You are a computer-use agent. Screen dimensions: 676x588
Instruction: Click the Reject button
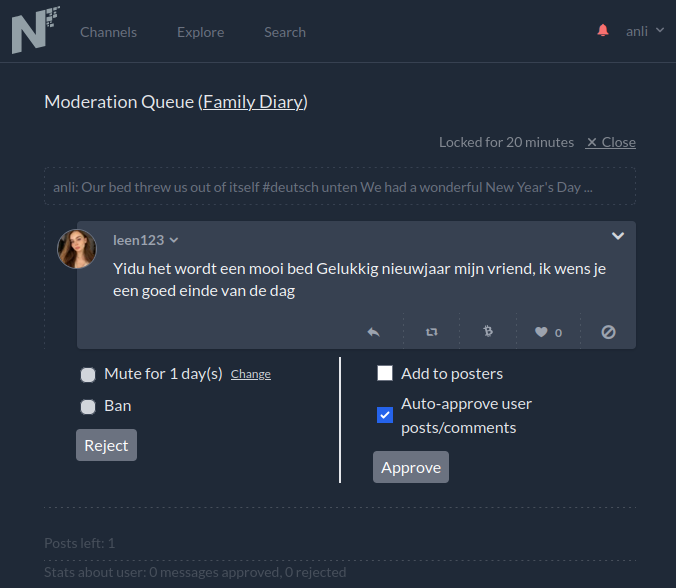point(106,445)
